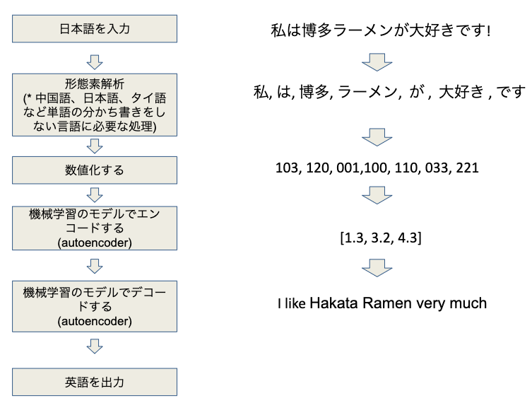Viewport: 532px width, 403px height.
Task: Click the arrow between the encode and decode boxes
Action: point(95,266)
